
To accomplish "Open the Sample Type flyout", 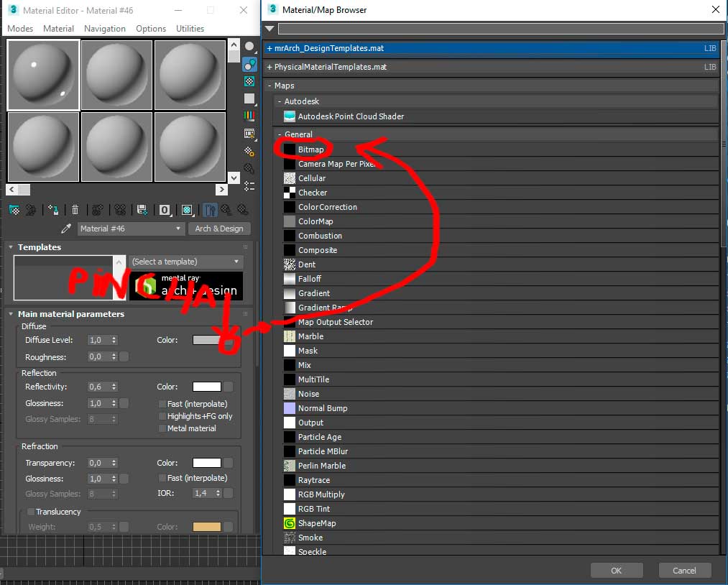I will 250,47.
